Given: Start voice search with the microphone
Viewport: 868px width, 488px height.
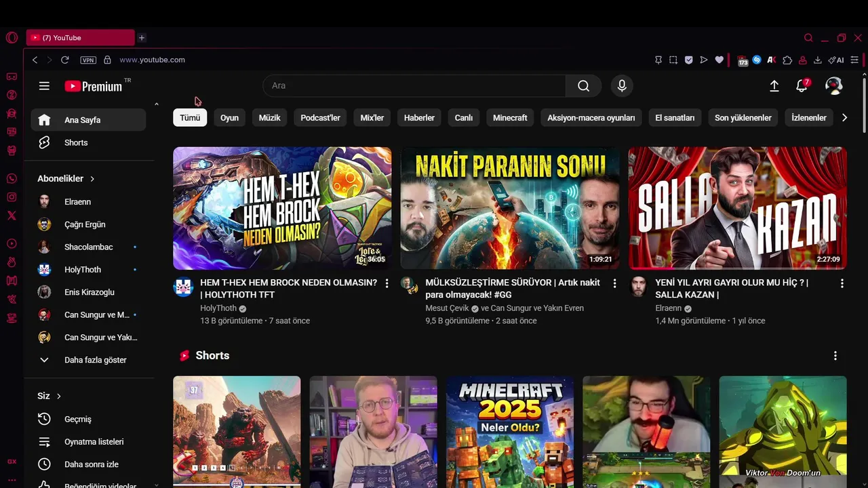Looking at the screenshot, I should pyautogui.click(x=622, y=85).
